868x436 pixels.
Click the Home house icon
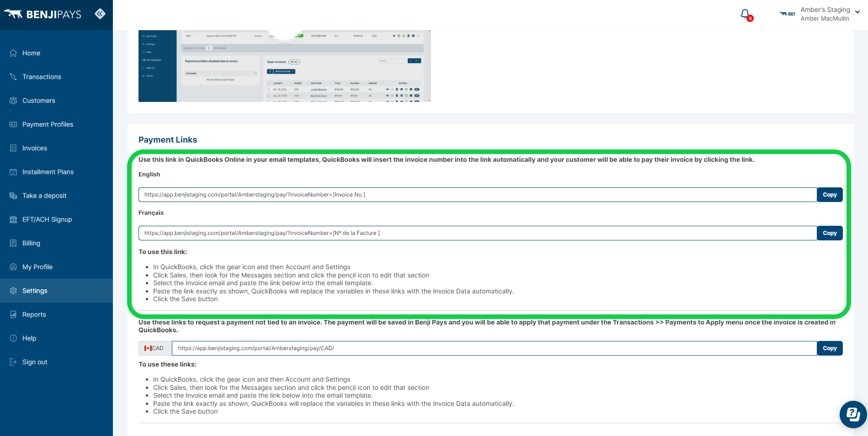click(13, 53)
